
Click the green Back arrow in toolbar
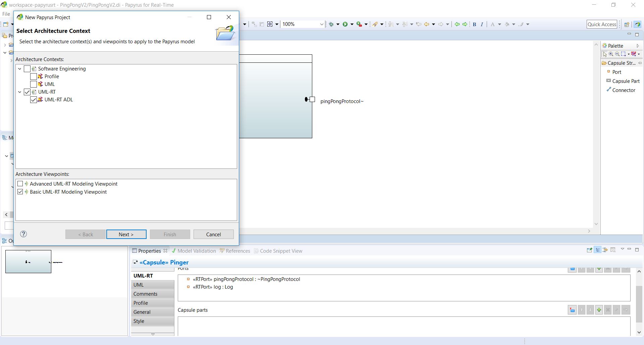(457, 24)
